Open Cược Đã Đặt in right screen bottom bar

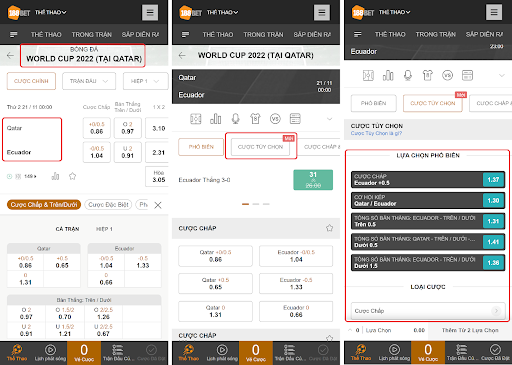495,353
